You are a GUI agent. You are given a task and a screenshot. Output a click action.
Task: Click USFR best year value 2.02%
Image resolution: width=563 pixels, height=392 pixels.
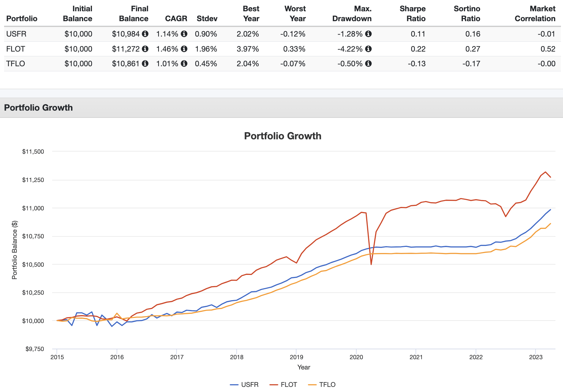248,34
